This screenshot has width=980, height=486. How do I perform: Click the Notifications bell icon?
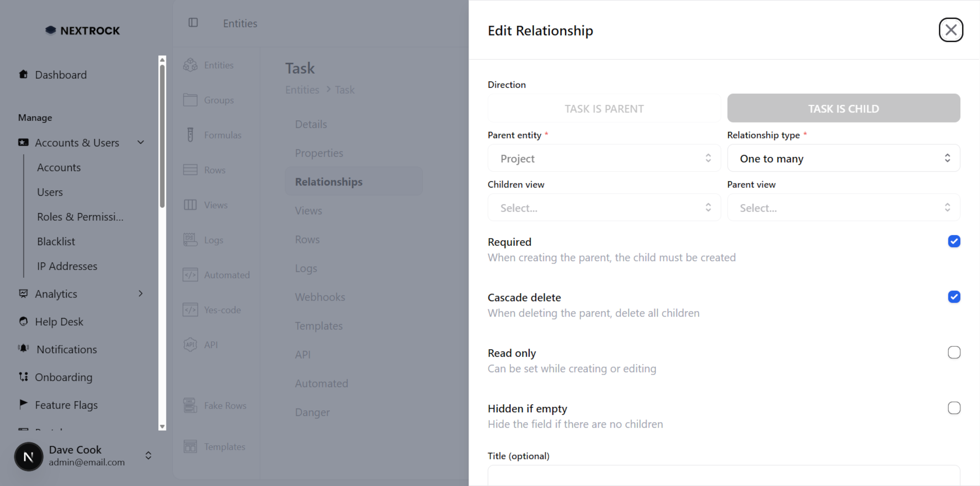(x=23, y=349)
